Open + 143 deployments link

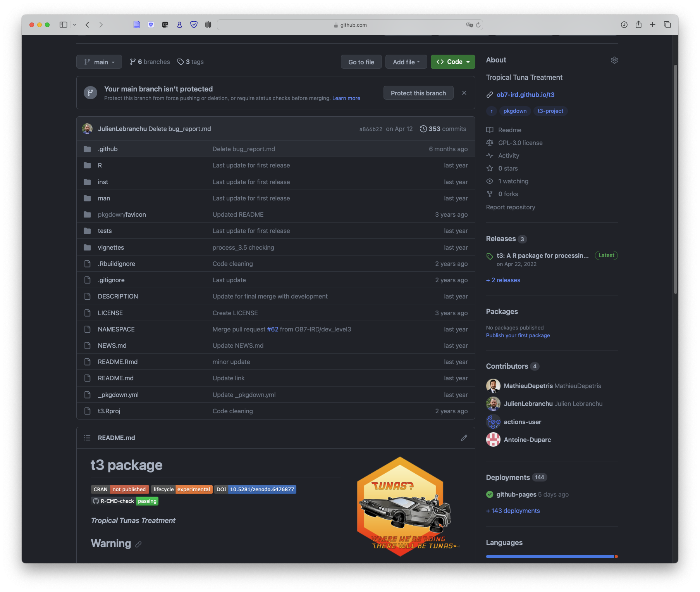pos(513,511)
